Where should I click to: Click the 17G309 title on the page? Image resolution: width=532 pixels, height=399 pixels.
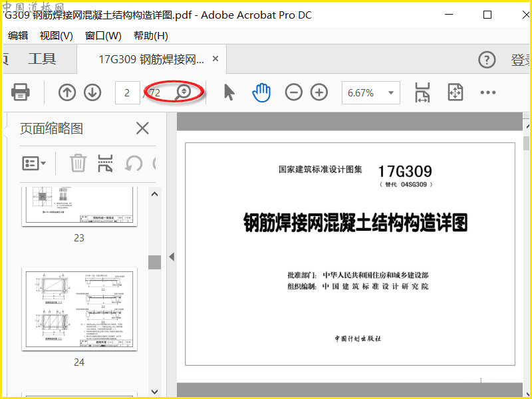[405, 172]
